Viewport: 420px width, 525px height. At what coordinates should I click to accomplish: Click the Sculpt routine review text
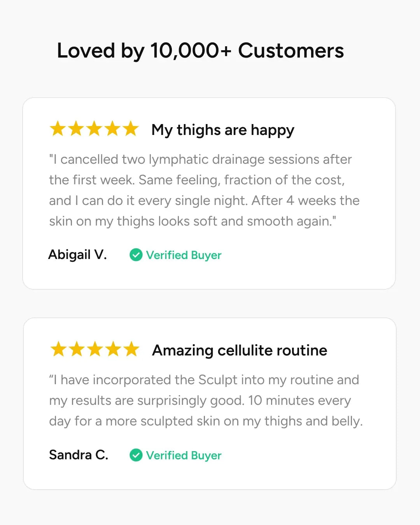tap(206, 401)
